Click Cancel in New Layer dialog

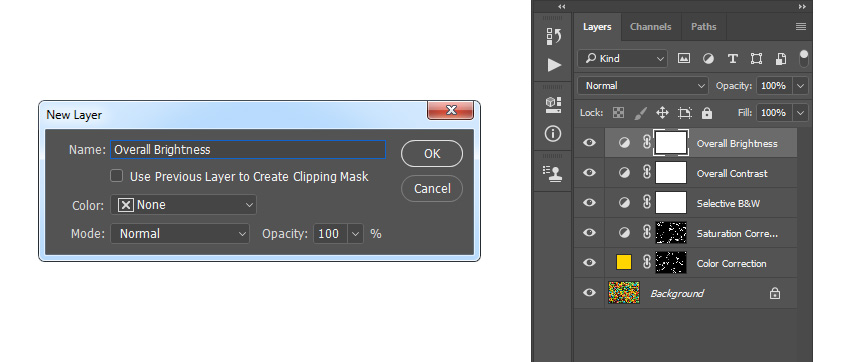coord(432,189)
